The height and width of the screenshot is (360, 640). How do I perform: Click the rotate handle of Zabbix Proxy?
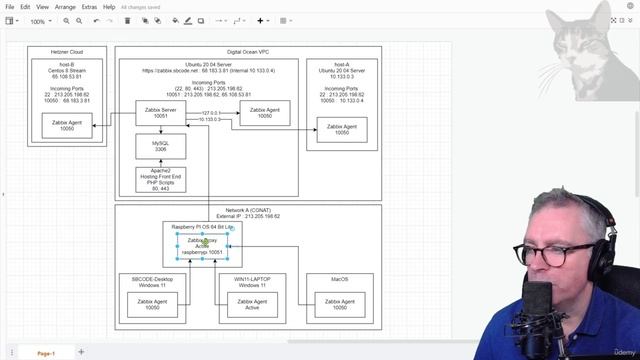[232, 229]
